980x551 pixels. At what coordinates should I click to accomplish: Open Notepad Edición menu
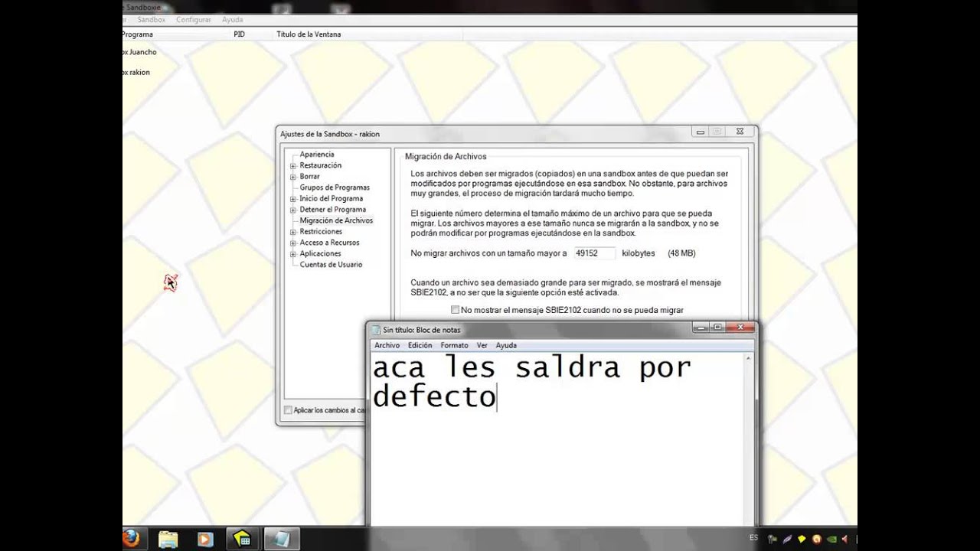click(x=420, y=345)
